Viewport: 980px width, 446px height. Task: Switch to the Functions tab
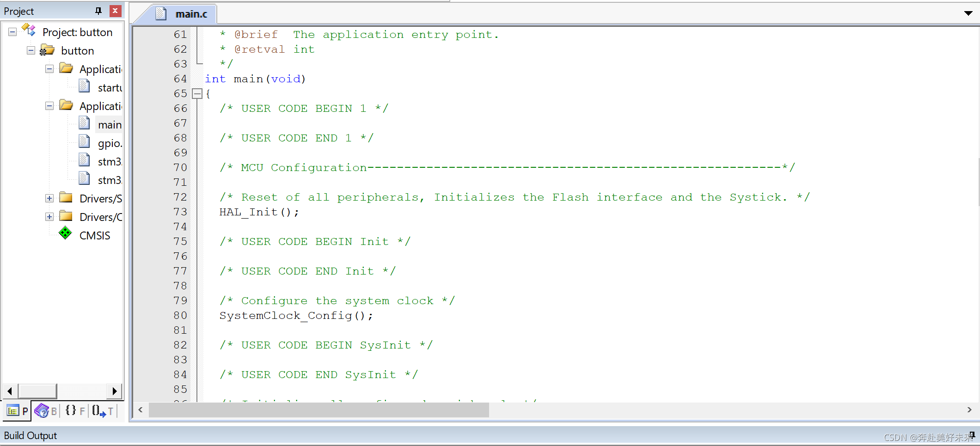point(75,410)
